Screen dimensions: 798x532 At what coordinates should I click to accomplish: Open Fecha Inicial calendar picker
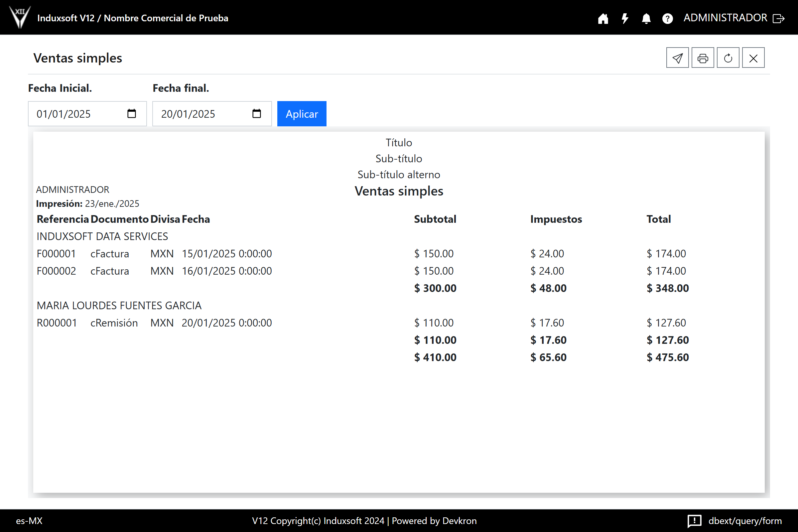132,114
